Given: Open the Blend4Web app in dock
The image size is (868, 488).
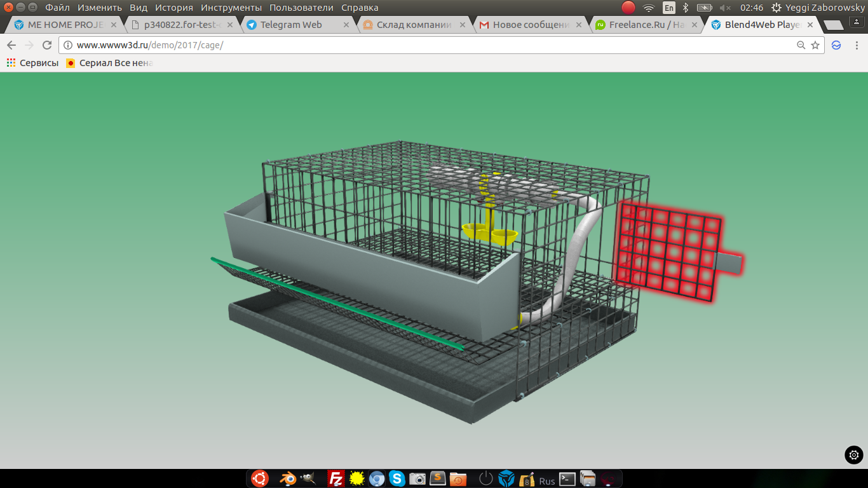Looking at the screenshot, I should pos(506,478).
